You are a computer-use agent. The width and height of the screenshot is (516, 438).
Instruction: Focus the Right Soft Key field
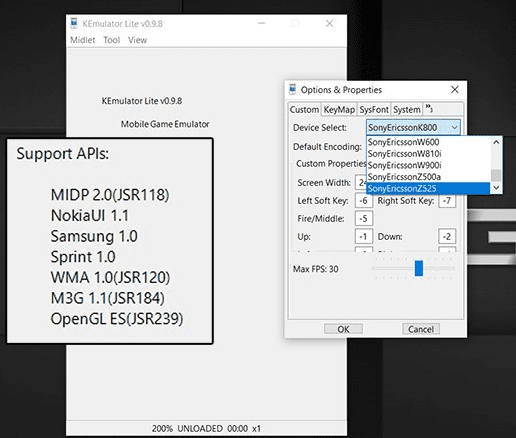click(447, 201)
